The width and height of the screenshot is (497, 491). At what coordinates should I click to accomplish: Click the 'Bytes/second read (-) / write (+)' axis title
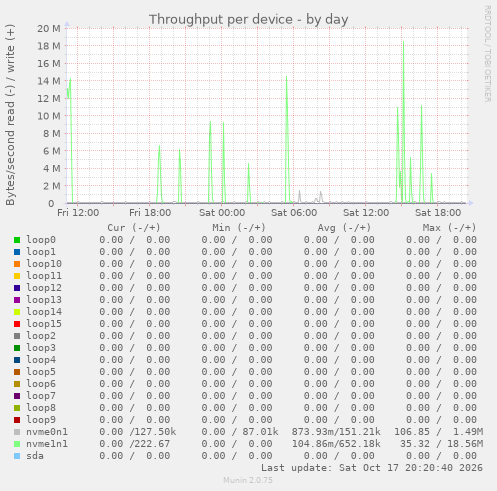[x=10, y=115]
